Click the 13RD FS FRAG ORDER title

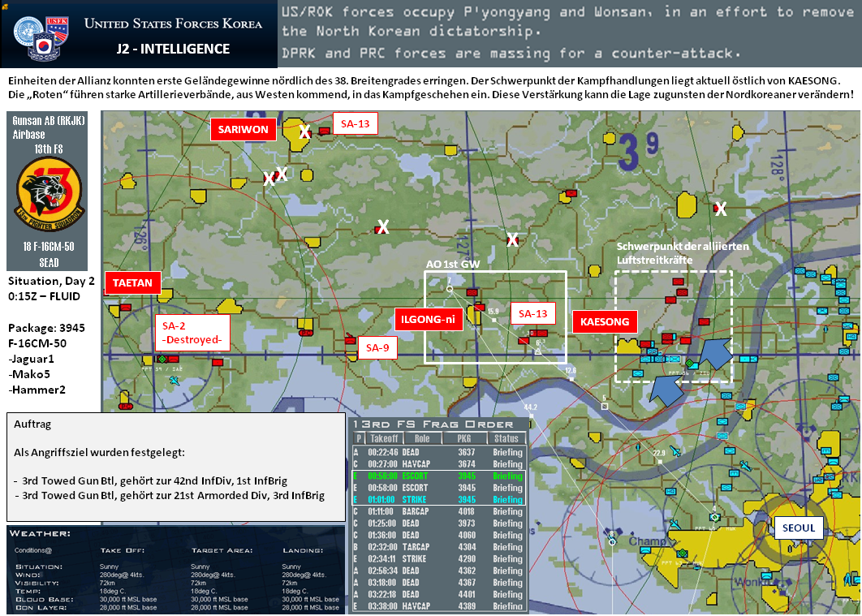[433, 424]
